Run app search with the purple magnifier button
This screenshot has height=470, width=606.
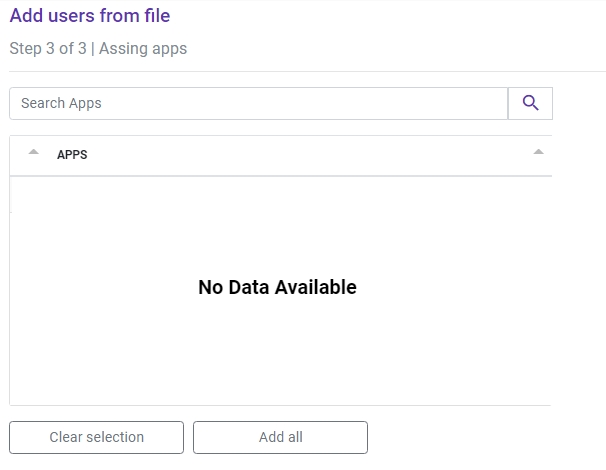pos(530,103)
